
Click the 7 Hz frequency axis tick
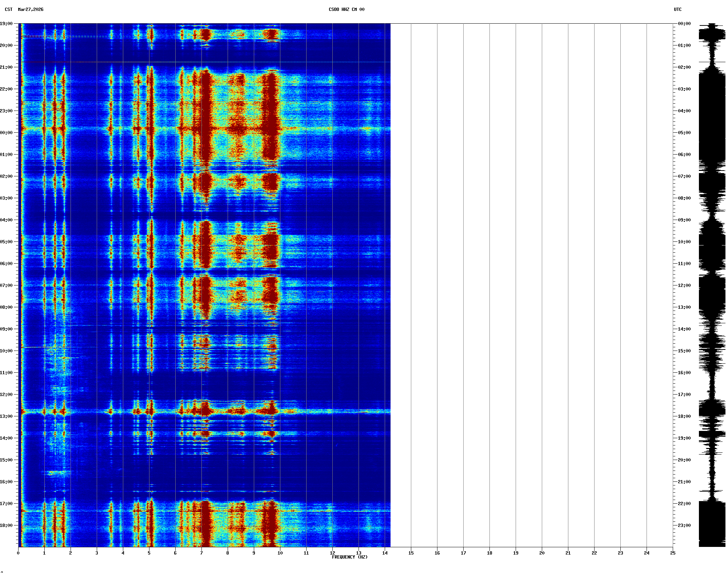pyautogui.click(x=201, y=553)
